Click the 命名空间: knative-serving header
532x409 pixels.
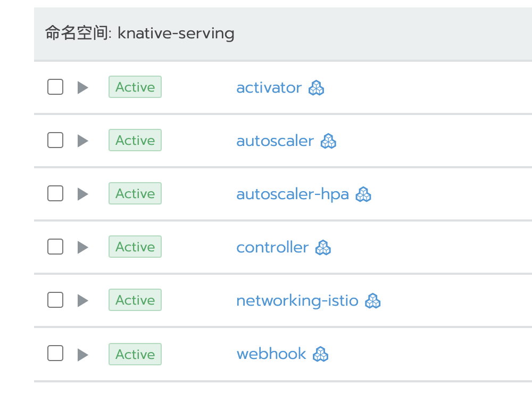pyautogui.click(x=140, y=34)
